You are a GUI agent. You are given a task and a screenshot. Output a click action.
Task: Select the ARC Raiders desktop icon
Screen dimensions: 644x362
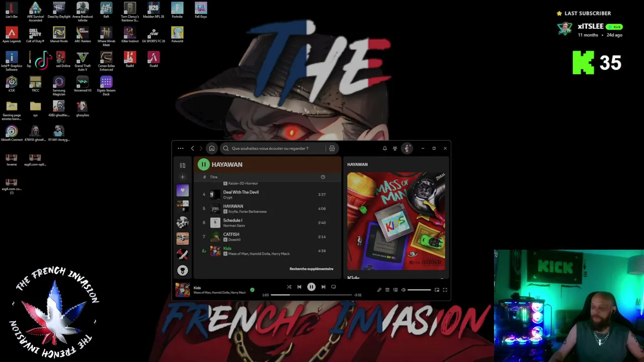pos(83,35)
